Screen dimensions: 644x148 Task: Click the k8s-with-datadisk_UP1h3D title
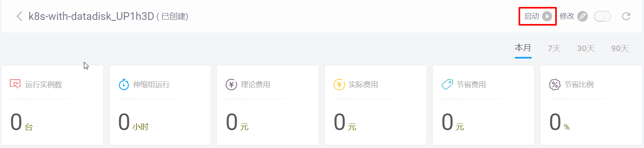click(x=91, y=16)
